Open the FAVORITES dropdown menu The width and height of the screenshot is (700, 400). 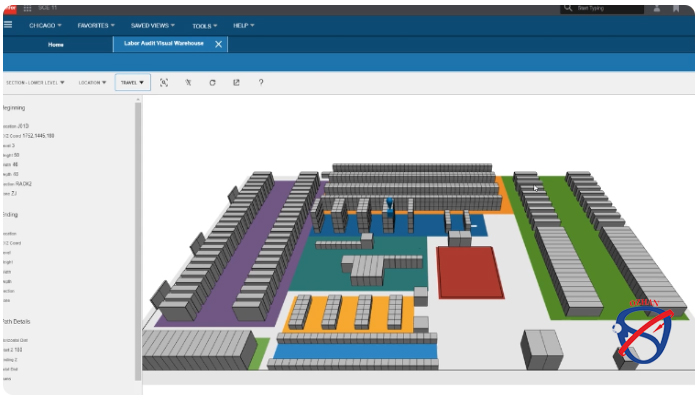tap(96, 25)
